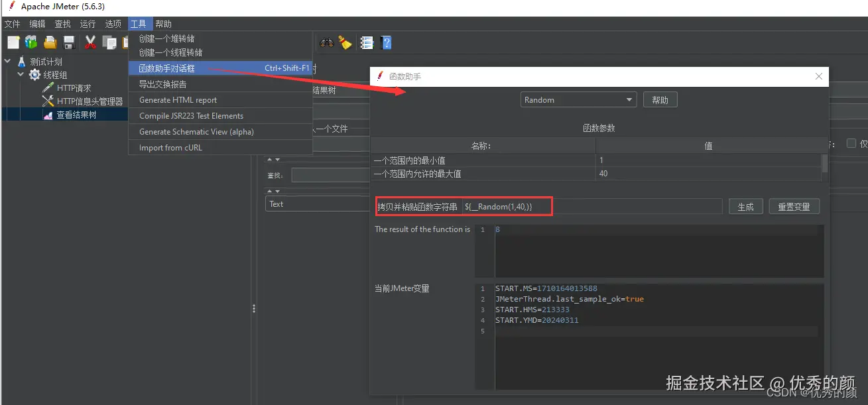Click the 生成 button

(746, 207)
